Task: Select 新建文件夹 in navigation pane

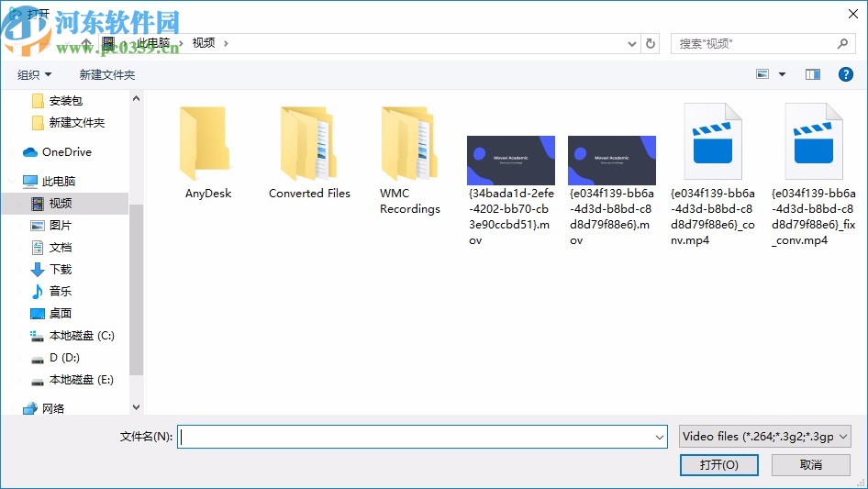Action: pyautogui.click(x=76, y=123)
